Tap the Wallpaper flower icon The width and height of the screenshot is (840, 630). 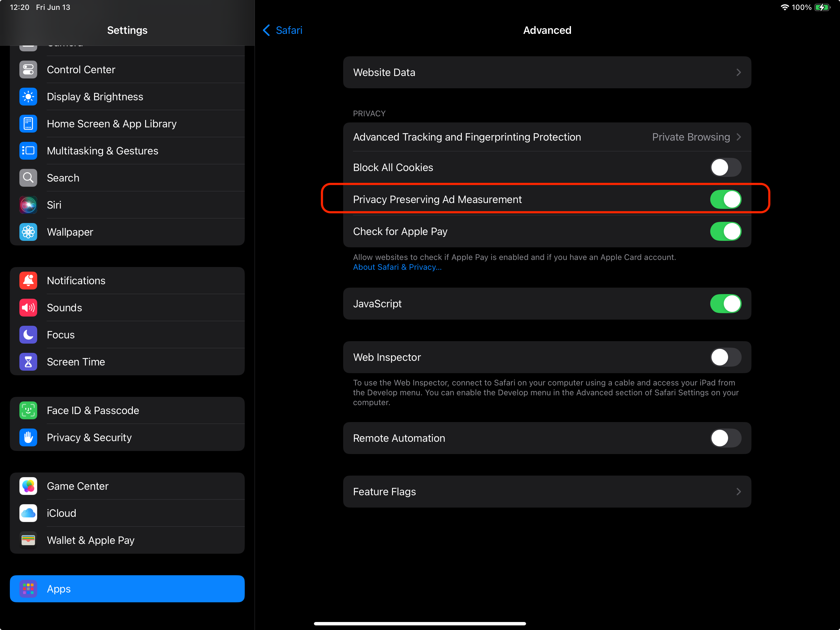(28, 232)
